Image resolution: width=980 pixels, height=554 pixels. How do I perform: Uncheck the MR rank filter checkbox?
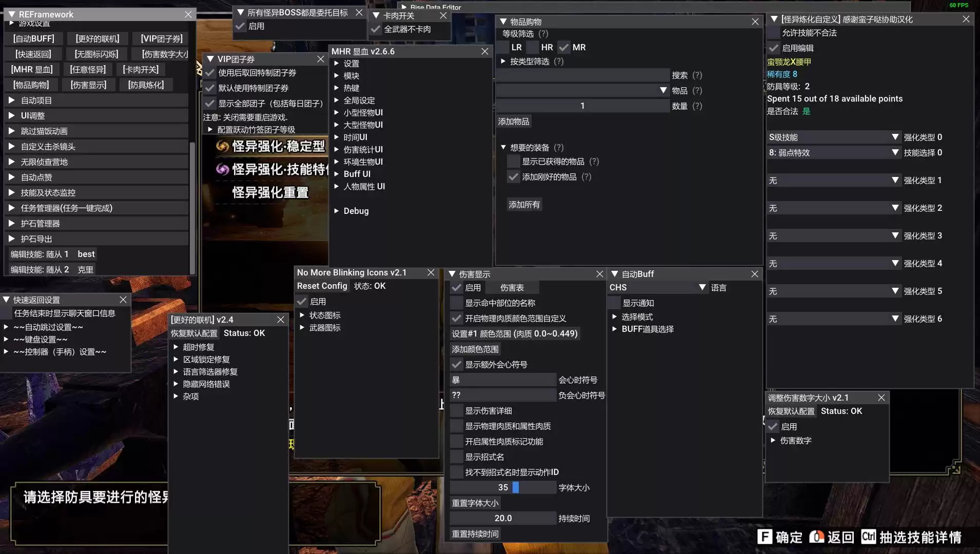[x=564, y=47]
